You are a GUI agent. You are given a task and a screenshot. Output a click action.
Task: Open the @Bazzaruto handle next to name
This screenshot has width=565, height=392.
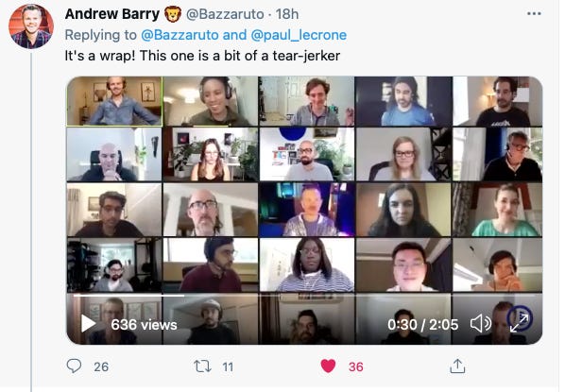(225, 14)
